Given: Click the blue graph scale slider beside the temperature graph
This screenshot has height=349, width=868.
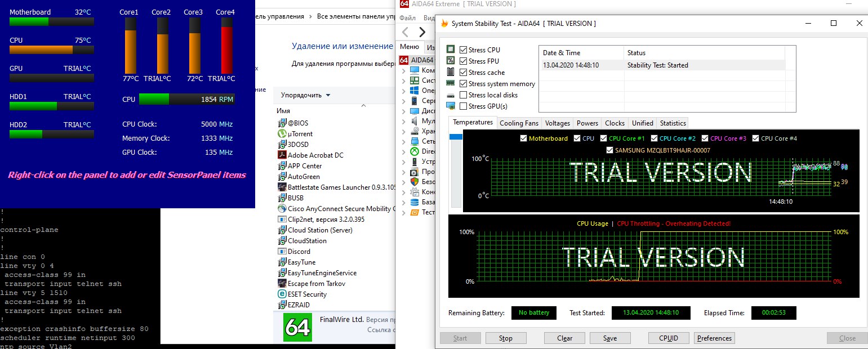Looking at the screenshot, I should (455, 137).
